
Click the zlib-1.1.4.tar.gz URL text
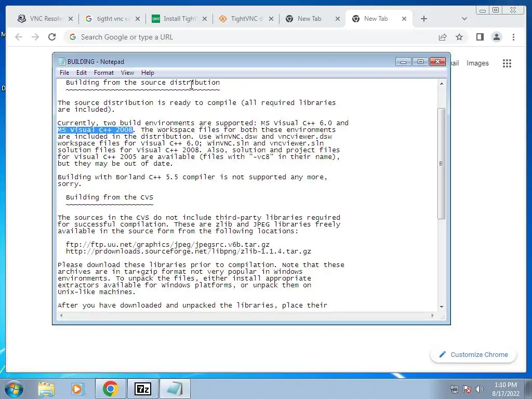point(188,251)
